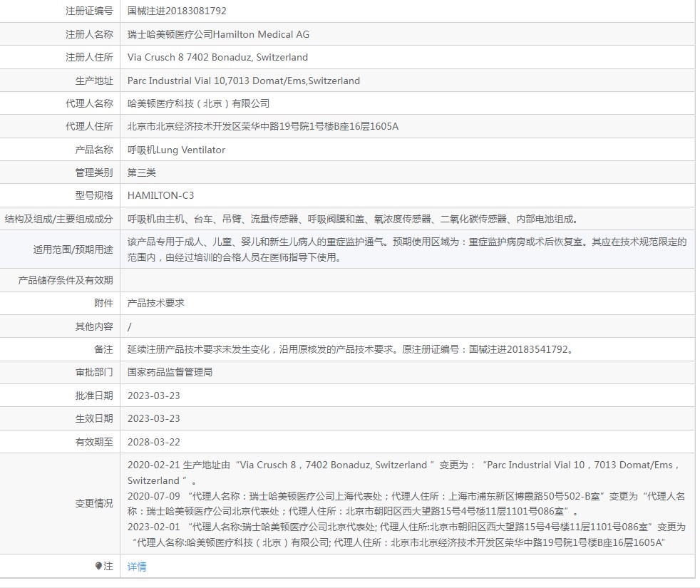This screenshot has width=700, height=588.
Task: Select the 2020-07-09 change record line
Action: click(x=406, y=504)
